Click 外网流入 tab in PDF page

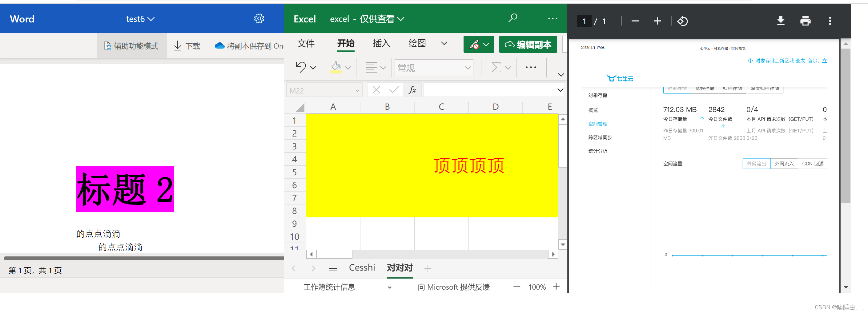click(x=784, y=164)
